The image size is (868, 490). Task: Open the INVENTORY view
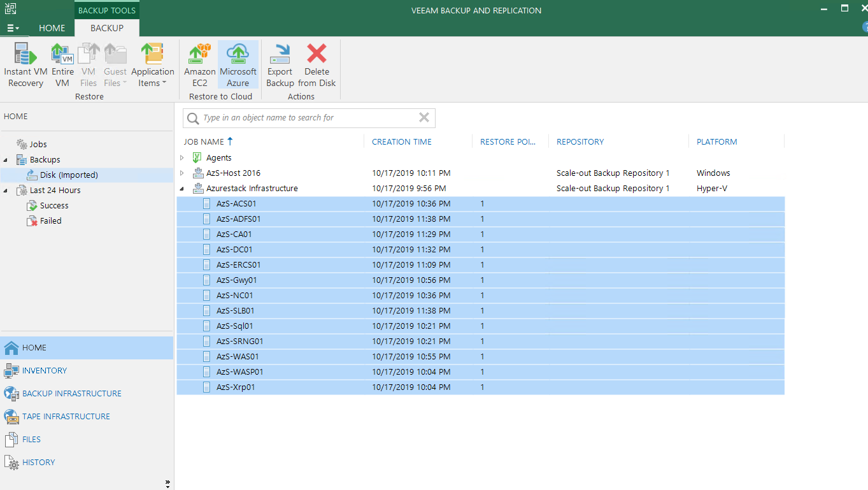(87, 371)
